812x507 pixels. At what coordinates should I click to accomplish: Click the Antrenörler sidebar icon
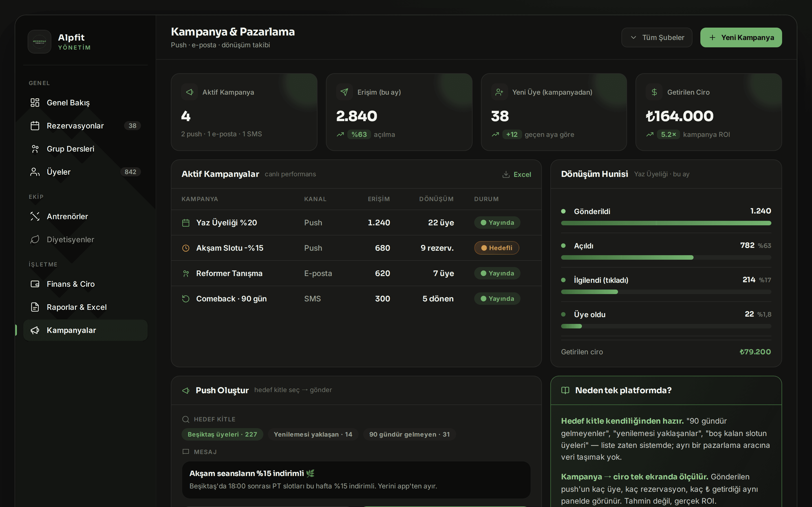[x=35, y=216]
